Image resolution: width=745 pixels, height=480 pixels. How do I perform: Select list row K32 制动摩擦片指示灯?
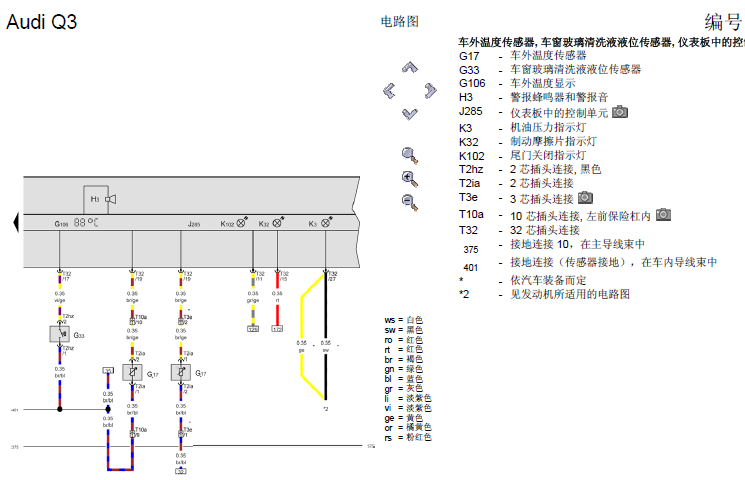[528, 141]
